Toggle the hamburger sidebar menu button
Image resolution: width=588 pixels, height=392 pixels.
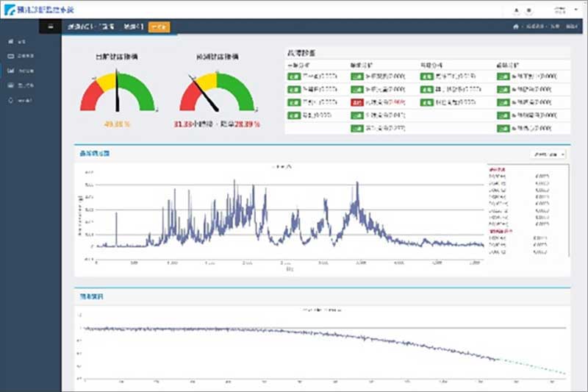click(51, 26)
